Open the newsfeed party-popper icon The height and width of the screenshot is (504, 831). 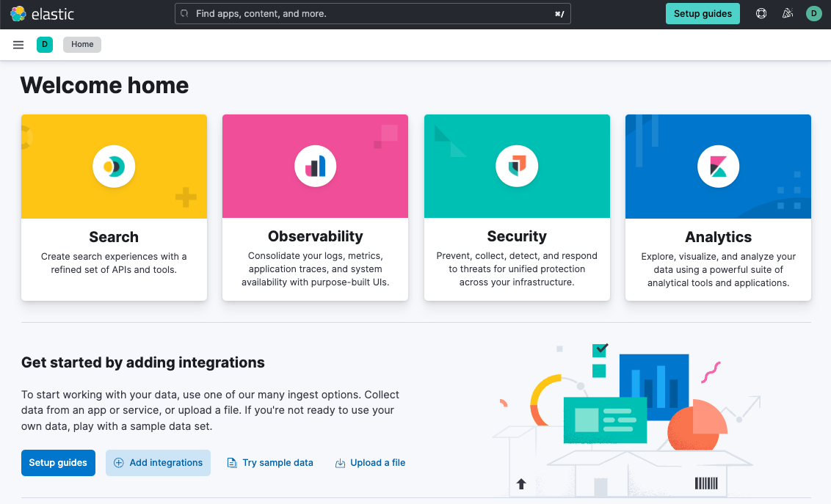tap(787, 13)
